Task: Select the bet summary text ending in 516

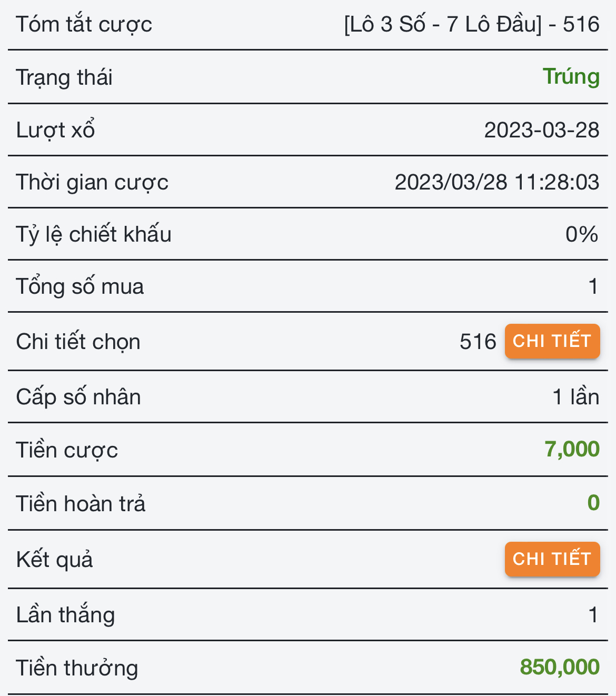Action: click(471, 24)
